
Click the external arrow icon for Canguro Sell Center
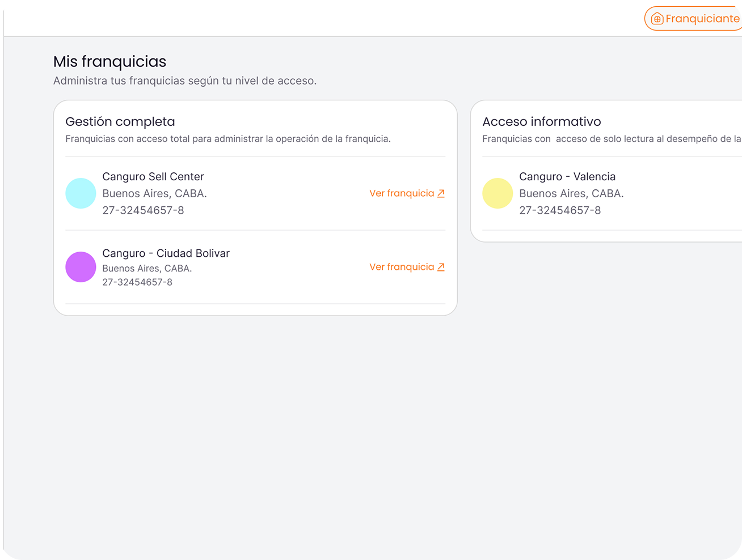pos(441,193)
